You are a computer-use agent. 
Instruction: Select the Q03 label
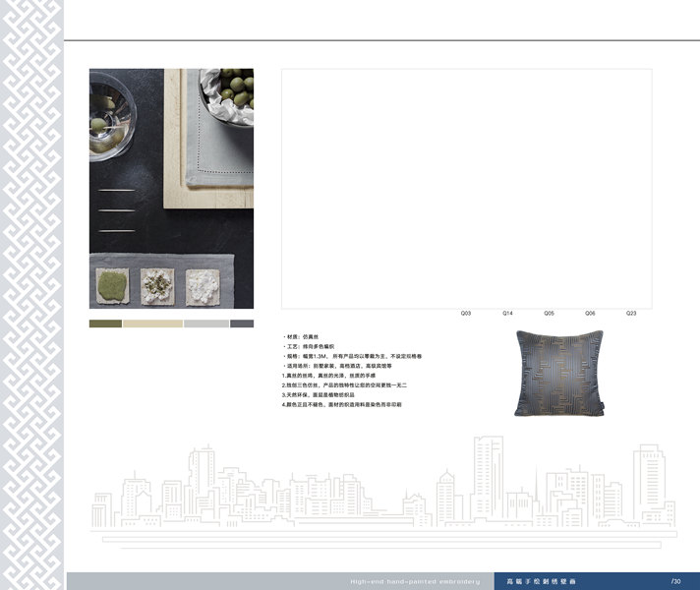[x=466, y=313]
